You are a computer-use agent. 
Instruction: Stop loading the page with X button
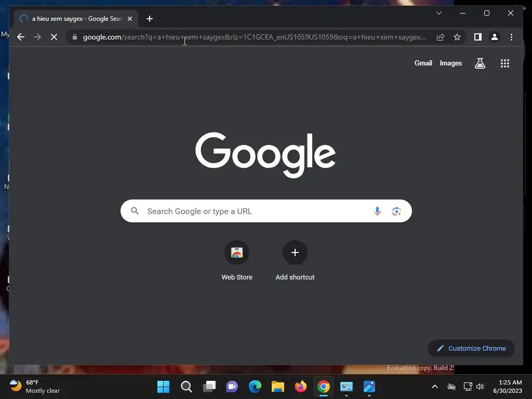tap(54, 37)
